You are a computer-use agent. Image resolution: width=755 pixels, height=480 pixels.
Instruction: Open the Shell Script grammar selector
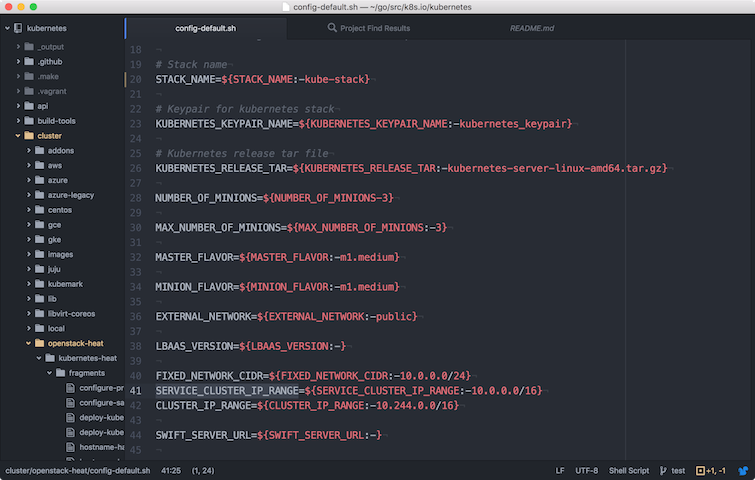pyautogui.click(x=628, y=470)
